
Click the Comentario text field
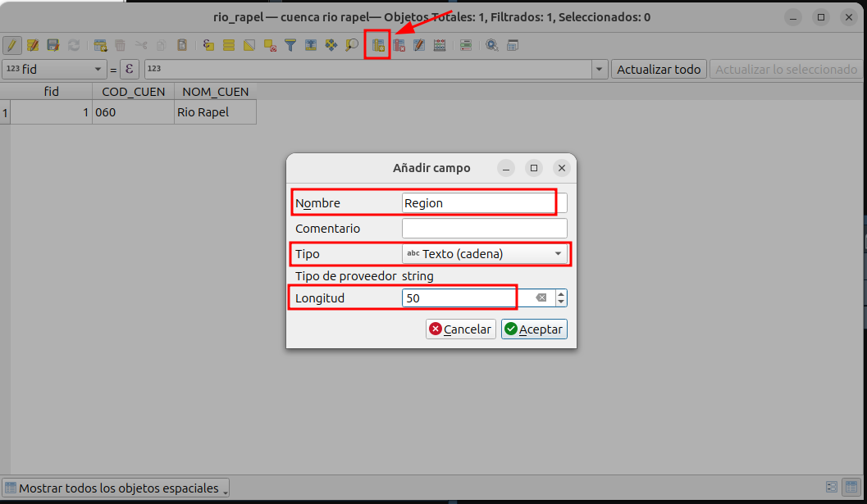484,229
